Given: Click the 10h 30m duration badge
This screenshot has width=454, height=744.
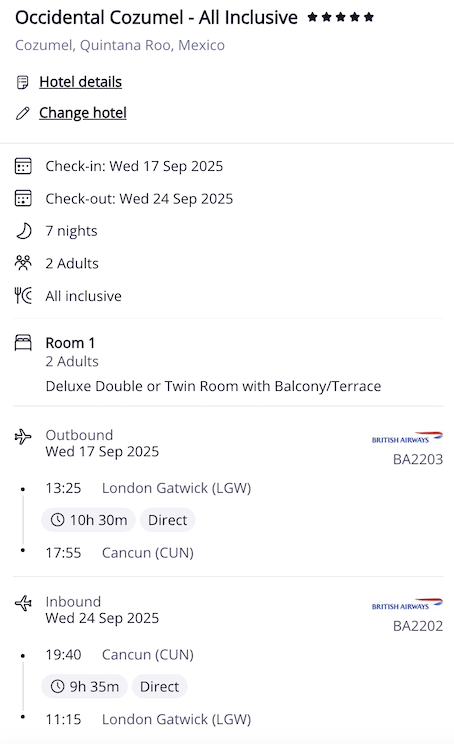Looking at the screenshot, I should [89, 520].
